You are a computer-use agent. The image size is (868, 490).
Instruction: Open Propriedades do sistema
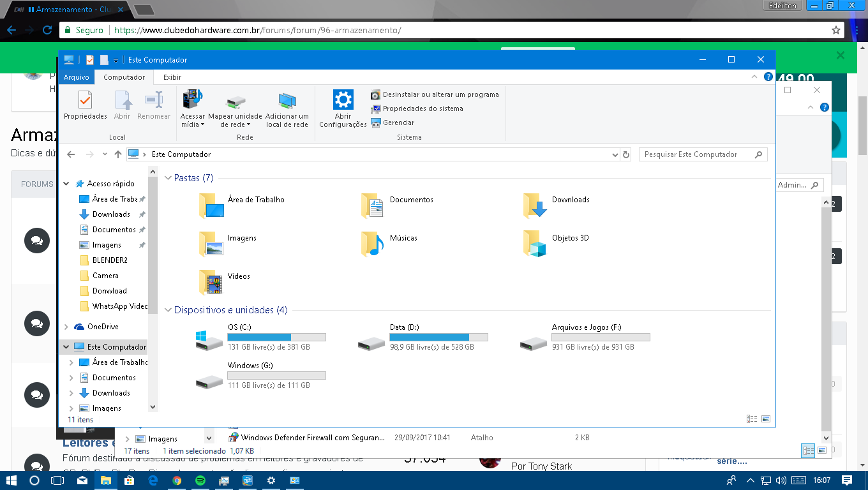[417, 108]
